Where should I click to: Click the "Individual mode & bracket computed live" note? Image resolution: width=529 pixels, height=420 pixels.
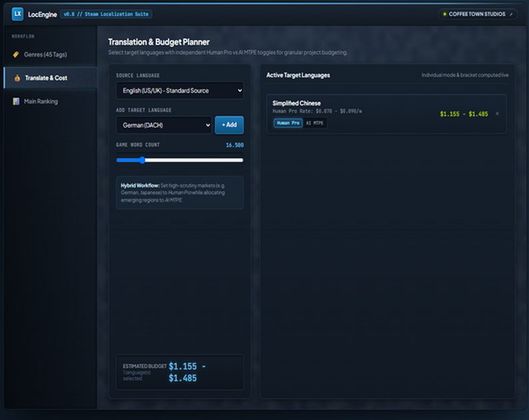click(x=465, y=75)
